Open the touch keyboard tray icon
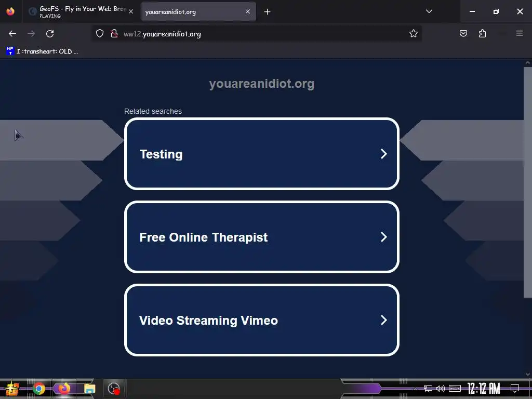The image size is (532, 399). pos(455,389)
